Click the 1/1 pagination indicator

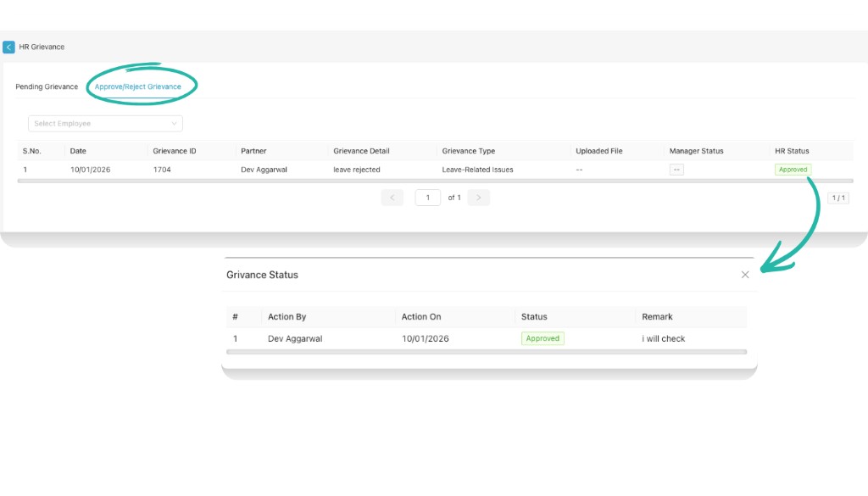click(x=837, y=197)
